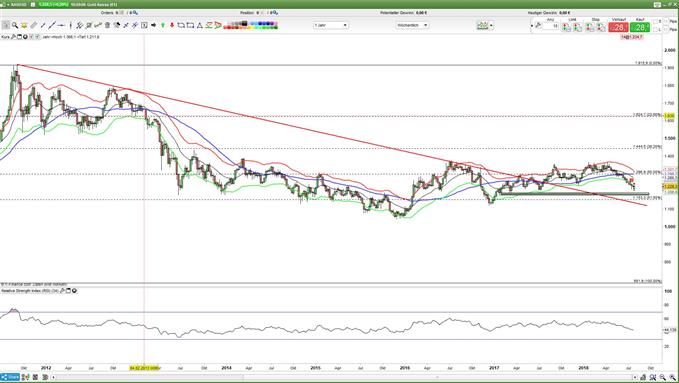Screen dimensions: 679x383
Task: Click the Share button at bottom left
Action: [x=10, y=377]
